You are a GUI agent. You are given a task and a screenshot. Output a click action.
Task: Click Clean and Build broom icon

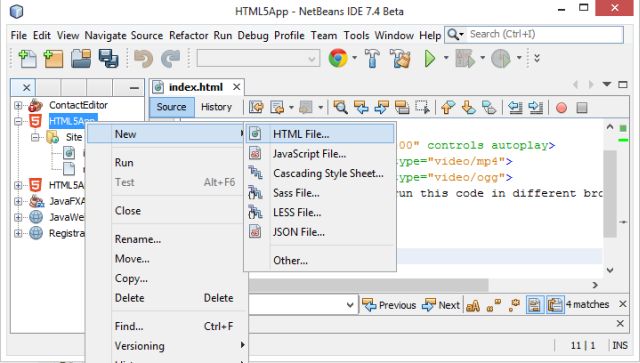400,59
